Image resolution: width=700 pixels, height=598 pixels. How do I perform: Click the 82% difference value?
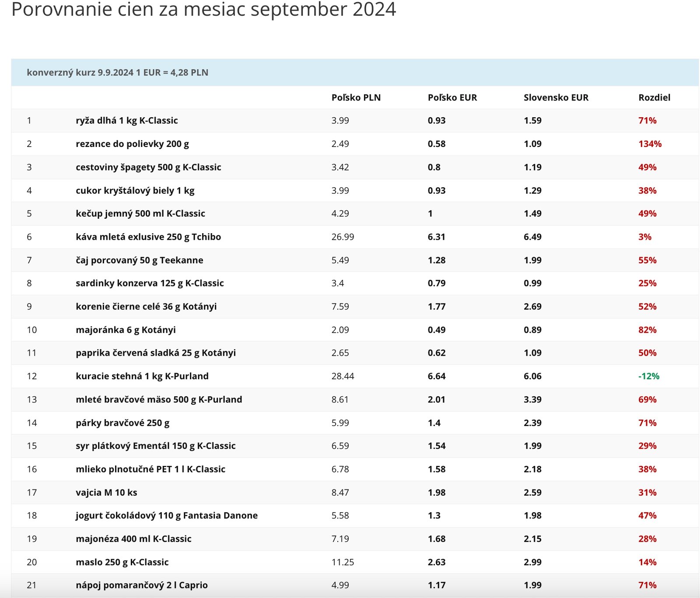(x=647, y=330)
